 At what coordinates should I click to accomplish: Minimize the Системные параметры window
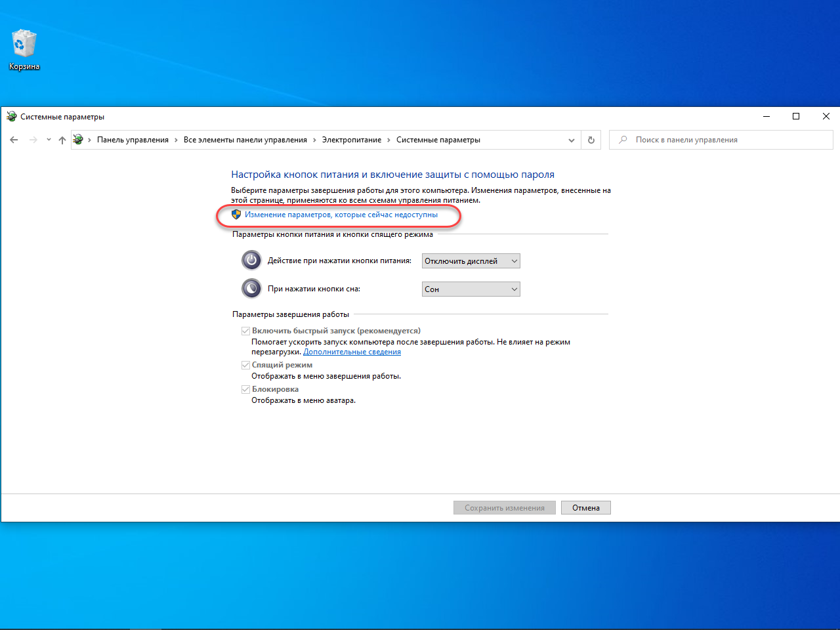click(766, 117)
